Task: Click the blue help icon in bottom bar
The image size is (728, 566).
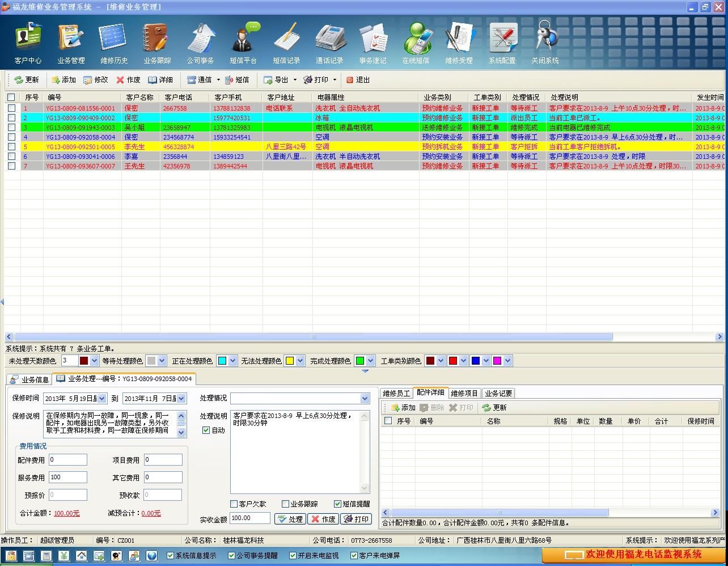Action: point(151,556)
